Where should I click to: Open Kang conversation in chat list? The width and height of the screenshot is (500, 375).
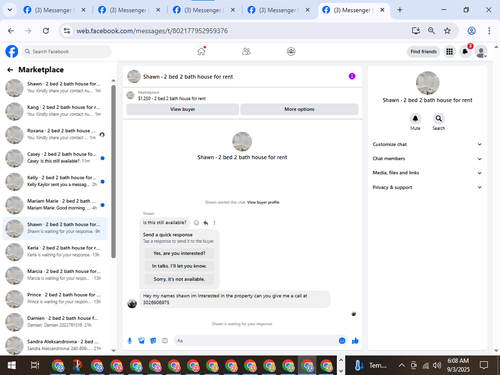(55, 111)
